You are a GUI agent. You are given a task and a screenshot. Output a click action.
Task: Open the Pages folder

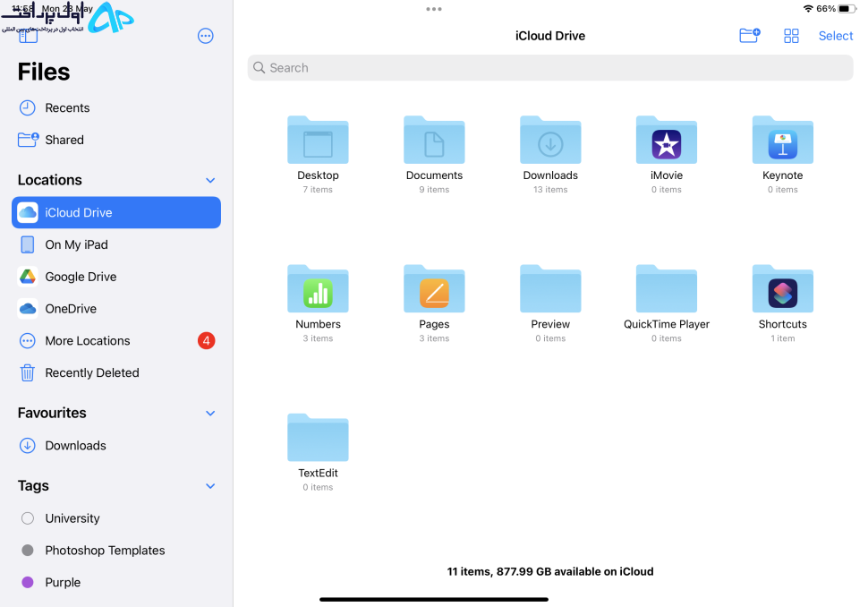(x=434, y=289)
